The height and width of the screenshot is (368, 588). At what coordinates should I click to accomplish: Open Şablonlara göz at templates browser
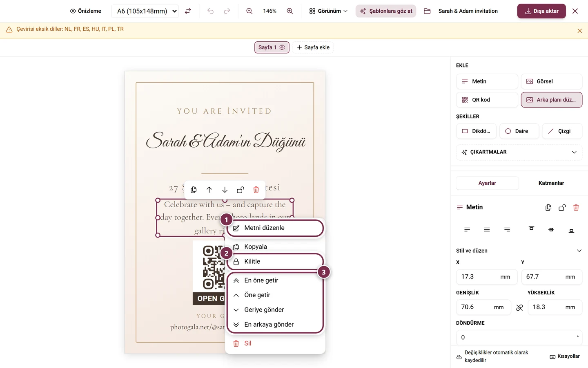(386, 11)
